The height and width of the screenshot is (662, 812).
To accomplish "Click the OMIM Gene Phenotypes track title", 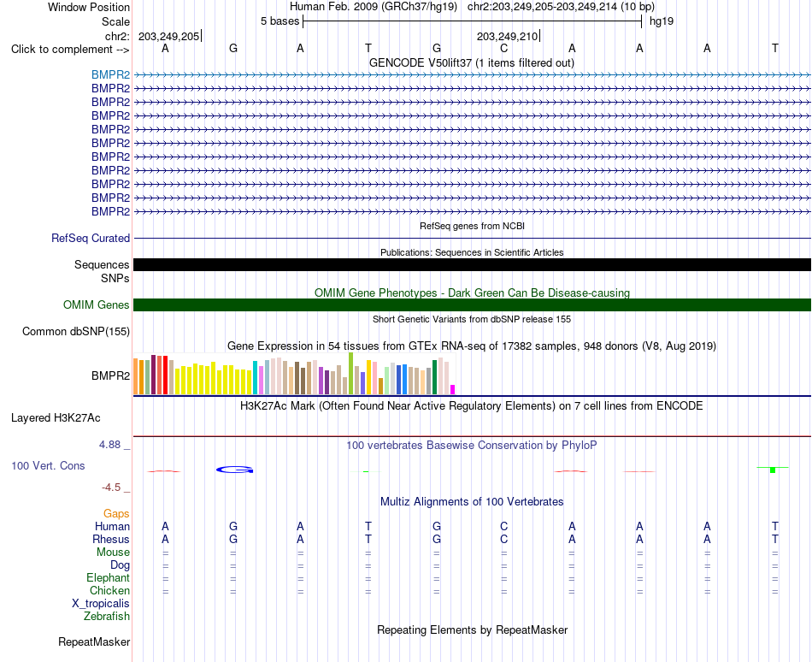I will (472, 293).
